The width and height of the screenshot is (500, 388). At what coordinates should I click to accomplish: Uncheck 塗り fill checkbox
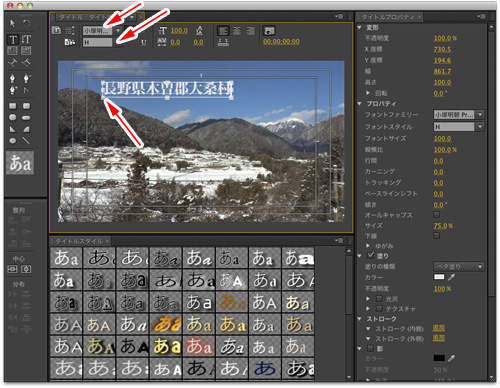[370, 256]
